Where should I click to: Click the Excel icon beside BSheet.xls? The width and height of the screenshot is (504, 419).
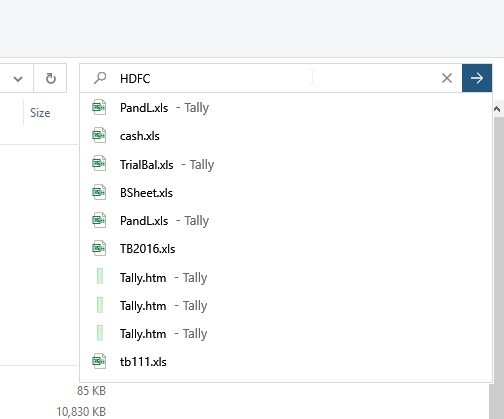(x=99, y=192)
